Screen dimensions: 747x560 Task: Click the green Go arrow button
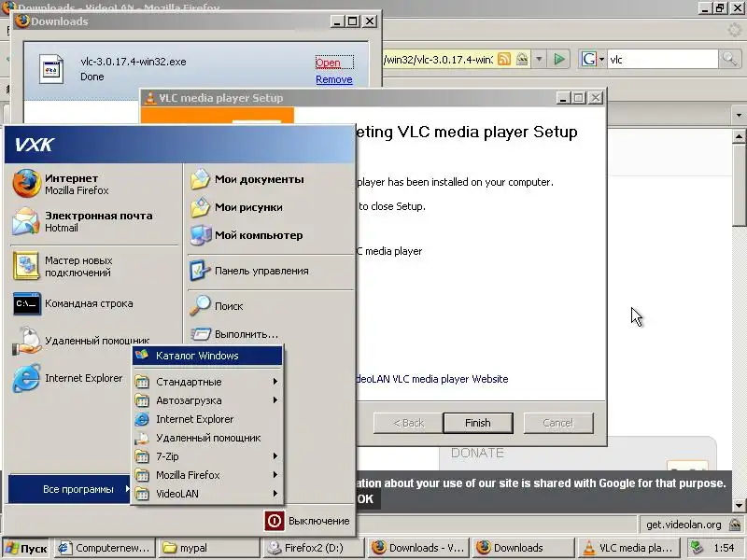tap(559, 59)
